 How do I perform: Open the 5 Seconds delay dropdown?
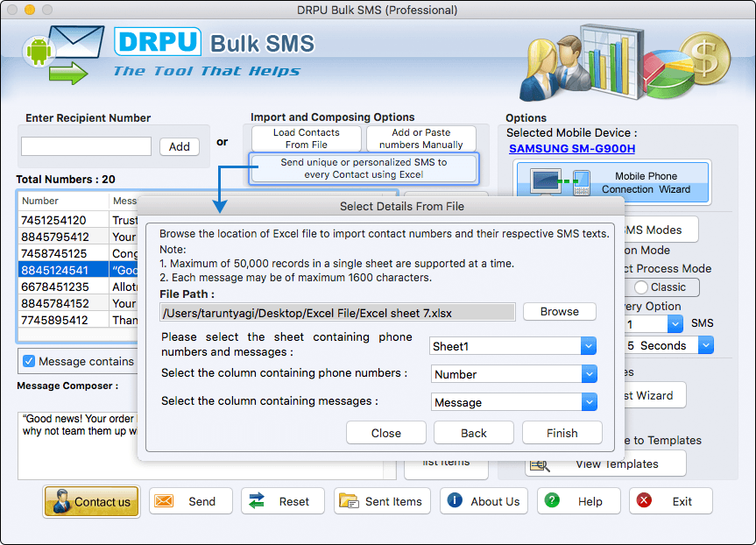[x=706, y=345]
